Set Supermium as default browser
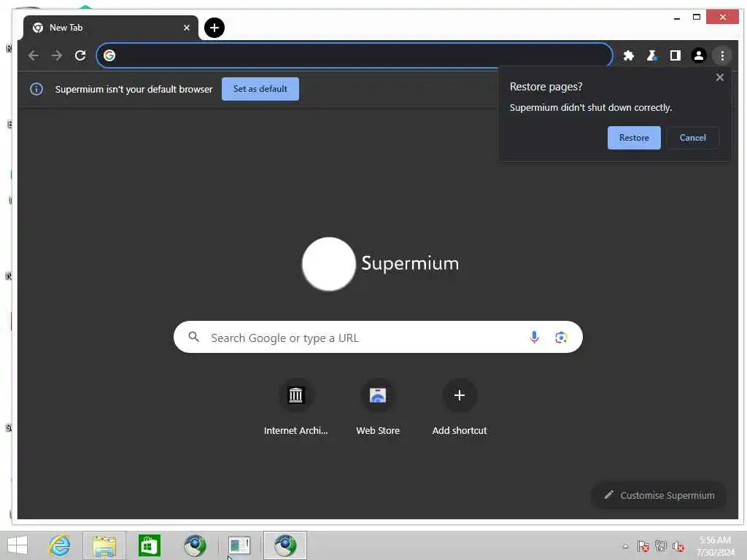This screenshot has width=747, height=560. coord(260,89)
